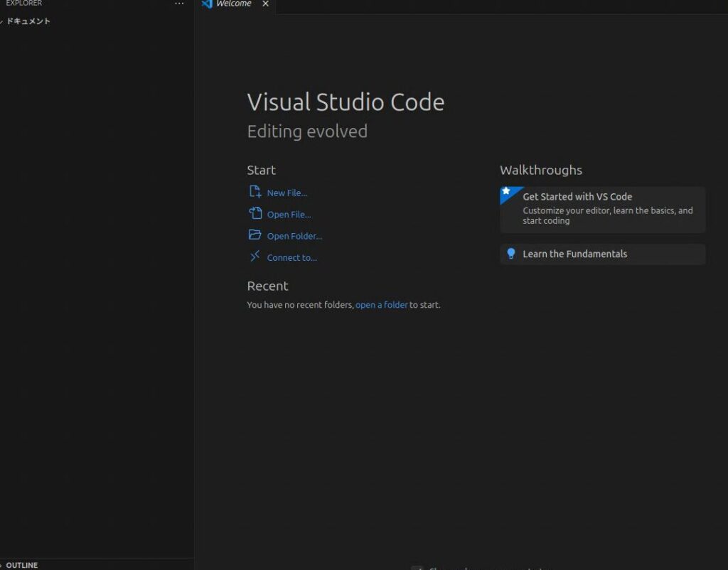
Task: Toggle the welcome page startup checkbox at bottom
Action: 417,568
